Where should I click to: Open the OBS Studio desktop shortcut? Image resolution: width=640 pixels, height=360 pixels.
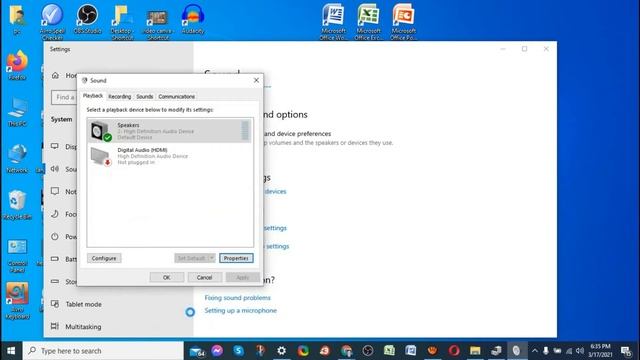(87, 18)
